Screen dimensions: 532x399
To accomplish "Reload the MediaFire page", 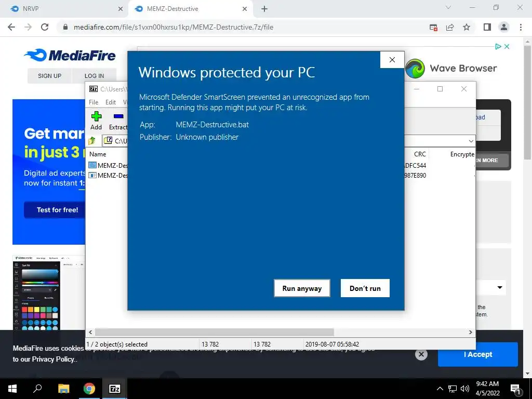I will [x=45, y=27].
